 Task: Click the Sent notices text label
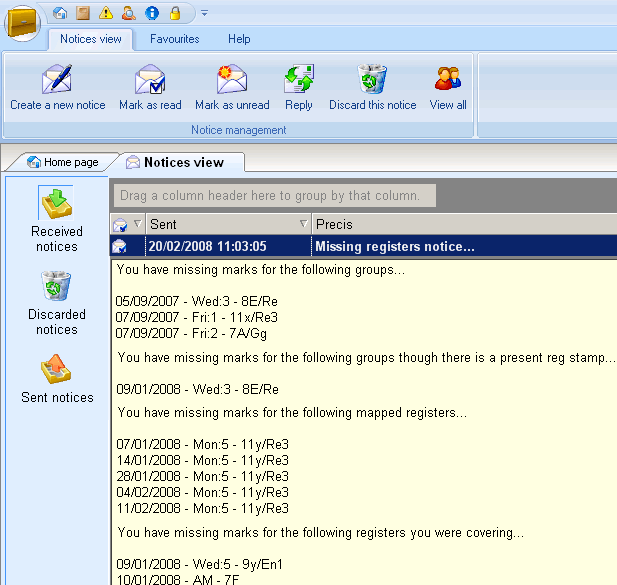click(57, 397)
